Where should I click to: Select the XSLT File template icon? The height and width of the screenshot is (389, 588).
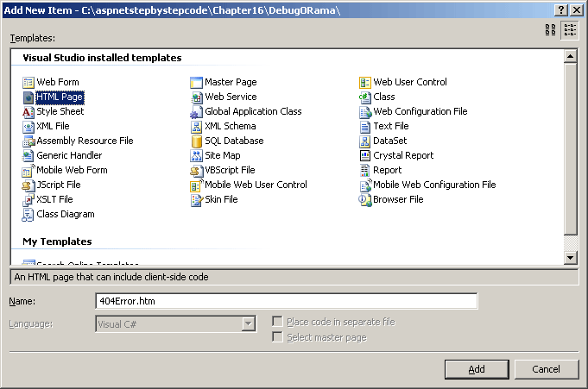(x=28, y=200)
